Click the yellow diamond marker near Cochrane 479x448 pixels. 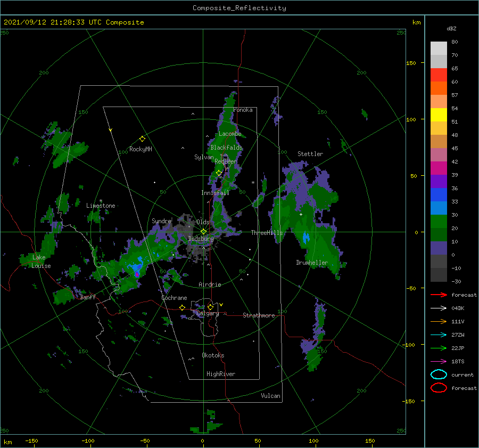coord(182,307)
